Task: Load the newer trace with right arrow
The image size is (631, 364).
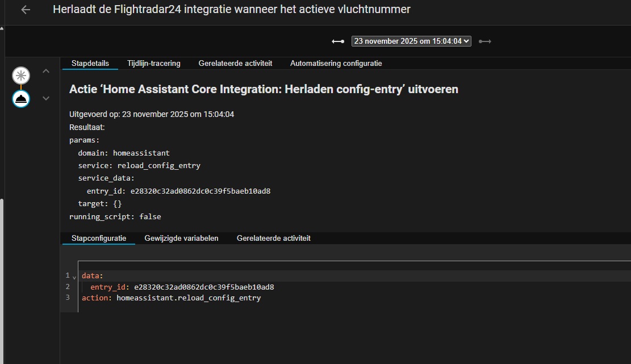Action: pyautogui.click(x=484, y=41)
